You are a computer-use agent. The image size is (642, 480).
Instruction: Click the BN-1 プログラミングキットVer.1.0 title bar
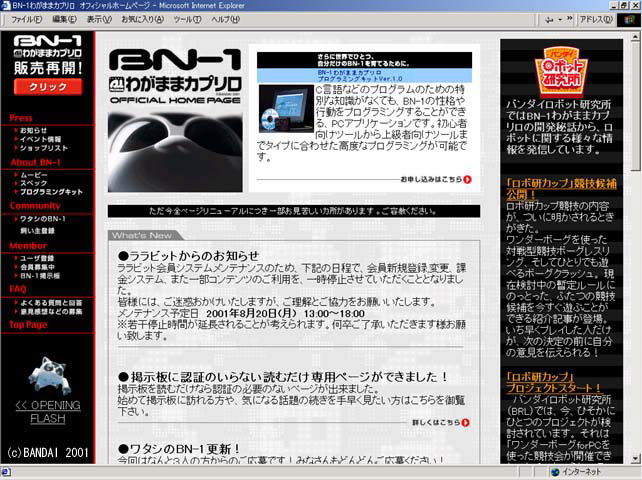tap(364, 75)
